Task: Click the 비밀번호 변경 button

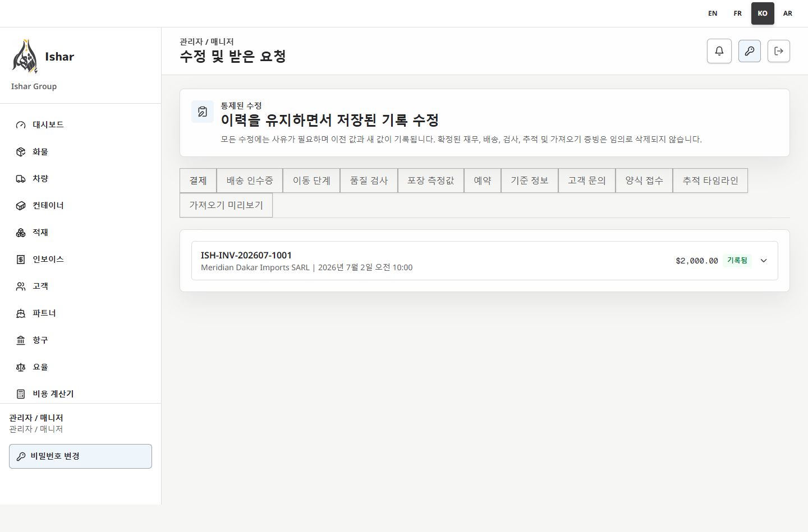Action: (x=80, y=456)
